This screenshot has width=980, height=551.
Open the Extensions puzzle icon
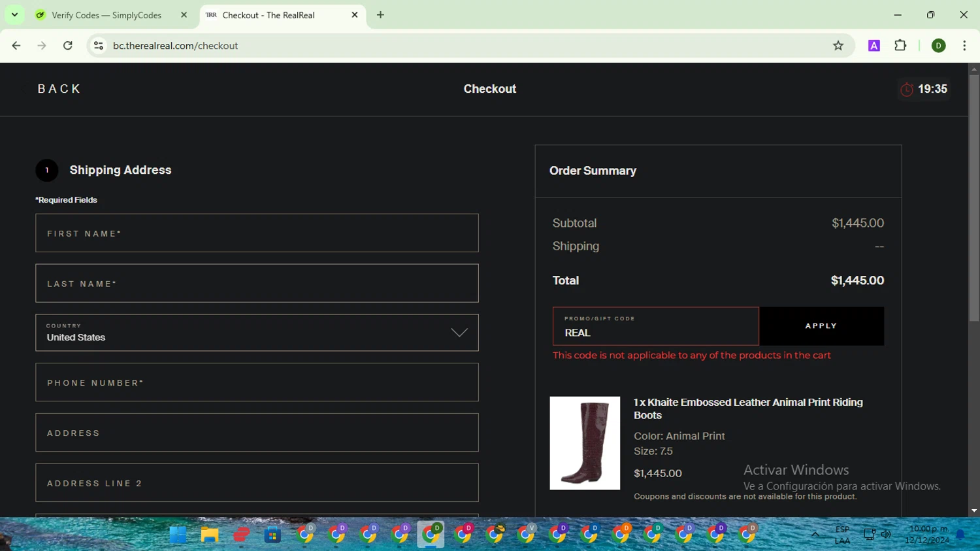pos(900,46)
